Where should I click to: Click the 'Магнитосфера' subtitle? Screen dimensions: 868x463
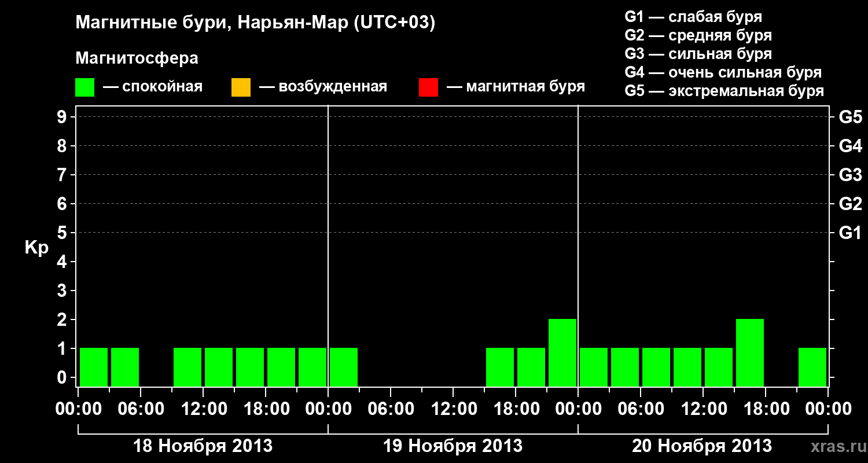click(x=137, y=58)
